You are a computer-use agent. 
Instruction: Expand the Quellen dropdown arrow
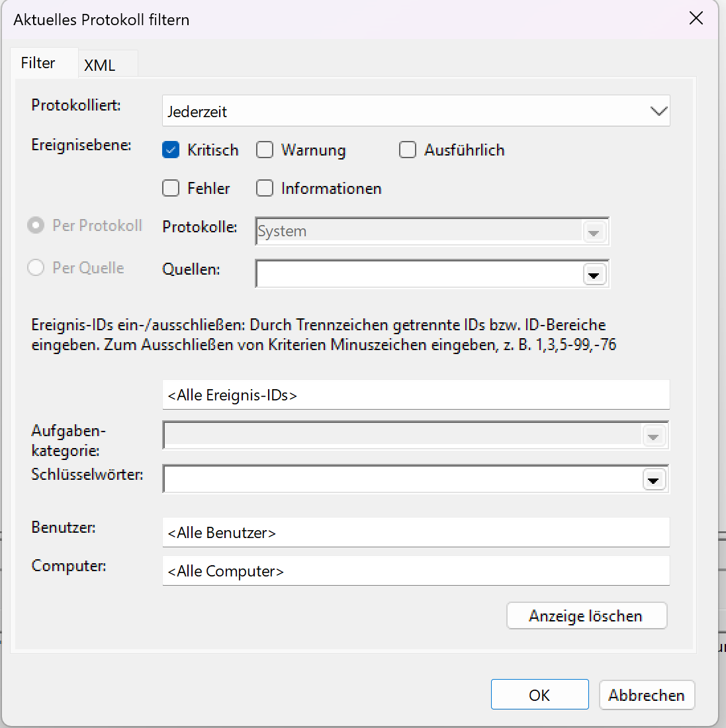pyautogui.click(x=594, y=275)
